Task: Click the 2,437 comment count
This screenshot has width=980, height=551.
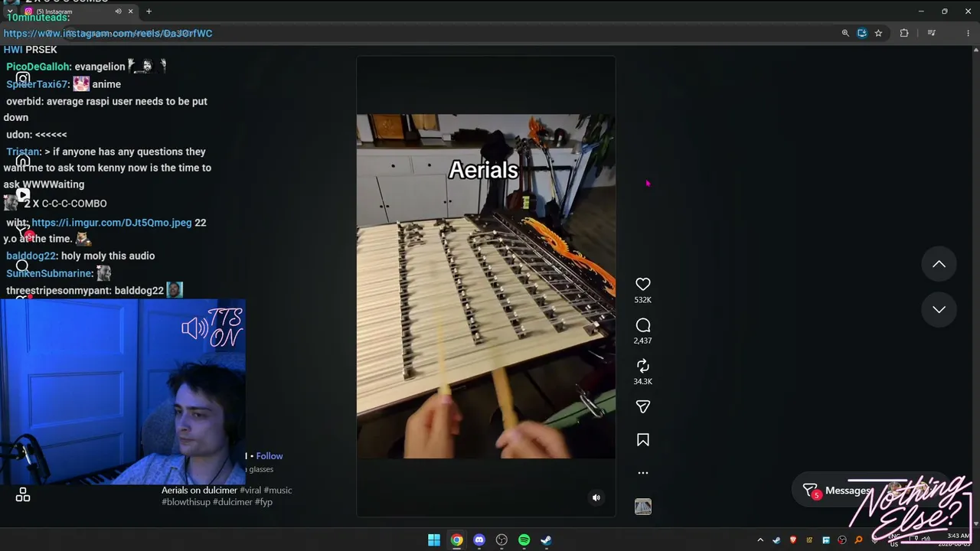Action: [643, 341]
